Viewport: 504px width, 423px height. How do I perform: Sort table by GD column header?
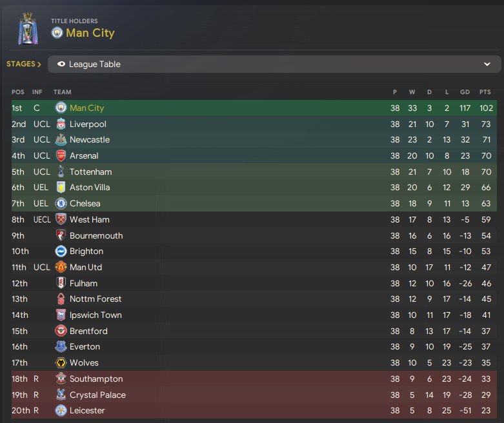tap(465, 92)
